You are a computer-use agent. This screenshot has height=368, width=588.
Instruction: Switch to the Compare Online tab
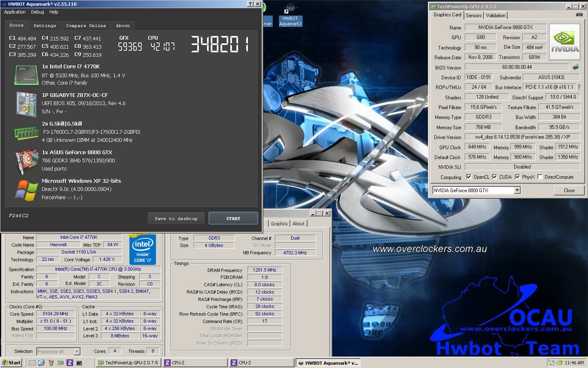coord(86,26)
